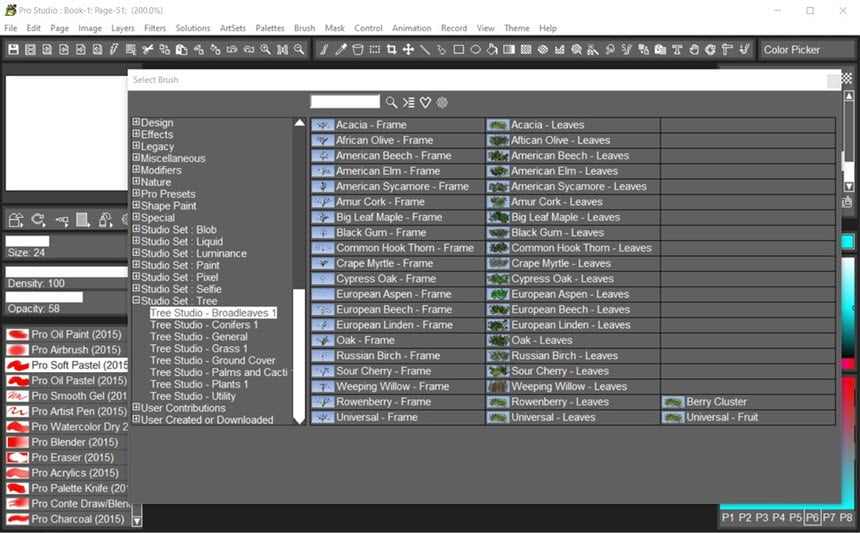Open the Brush menu
The width and height of the screenshot is (860, 533).
(x=304, y=28)
